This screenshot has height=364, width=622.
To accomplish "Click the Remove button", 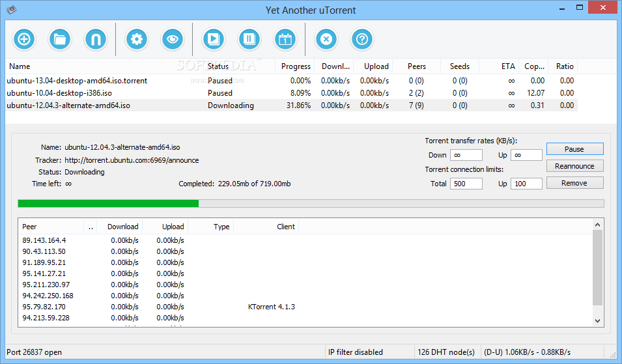I will click(x=575, y=183).
